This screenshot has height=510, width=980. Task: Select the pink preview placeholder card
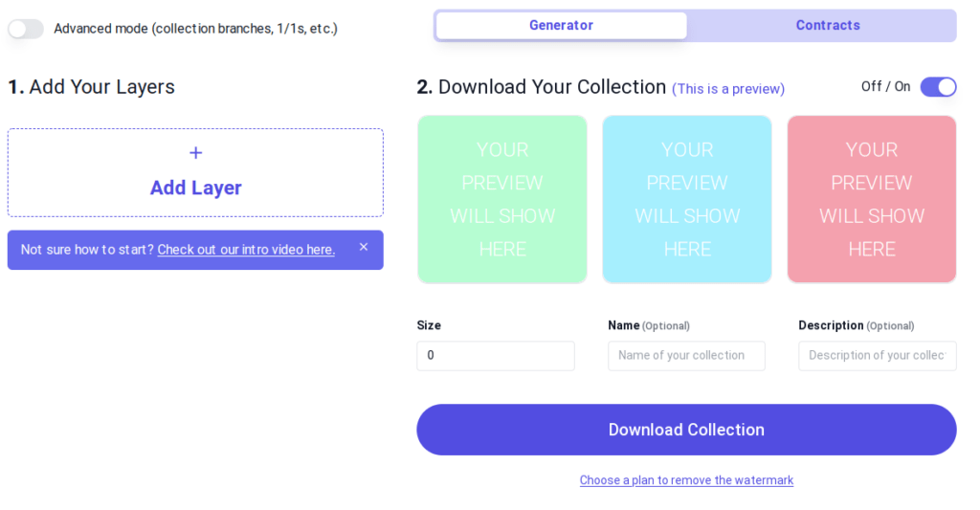click(872, 199)
